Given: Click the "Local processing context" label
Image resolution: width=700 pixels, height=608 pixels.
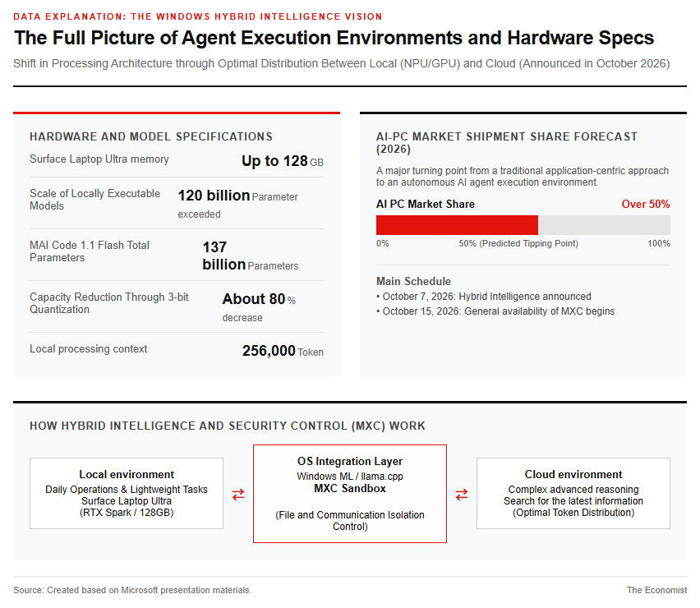Looking at the screenshot, I should click(x=89, y=349).
